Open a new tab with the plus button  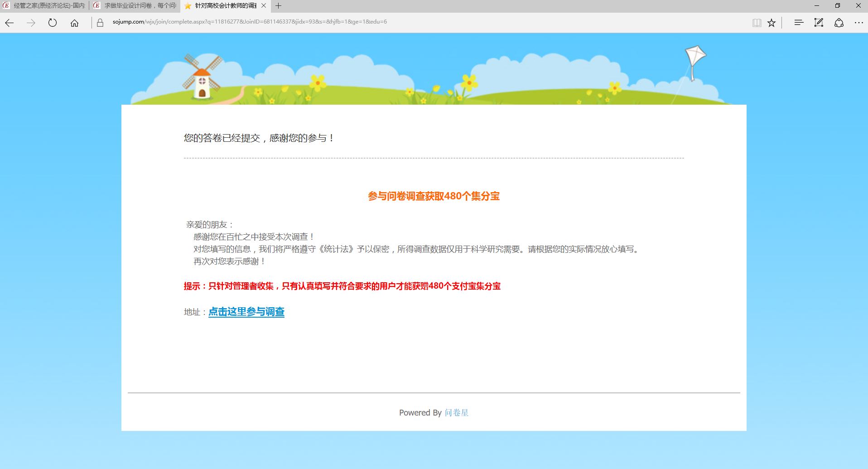coord(278,6)
